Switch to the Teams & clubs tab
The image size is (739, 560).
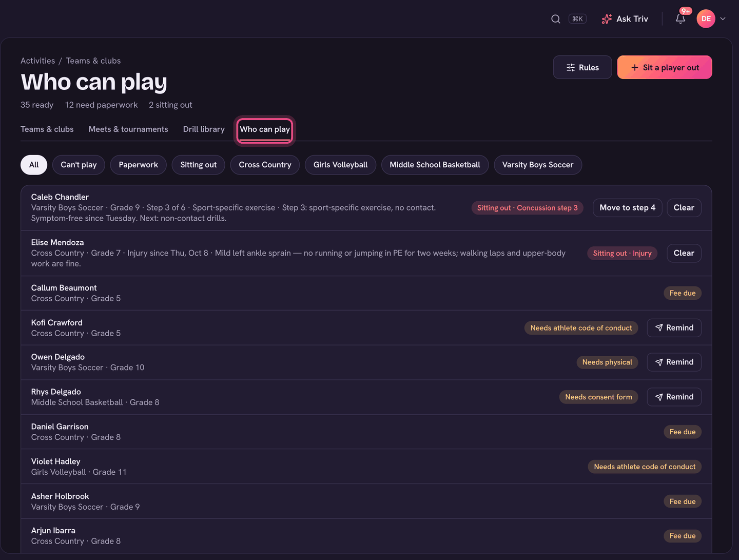[x=47, y=129]
